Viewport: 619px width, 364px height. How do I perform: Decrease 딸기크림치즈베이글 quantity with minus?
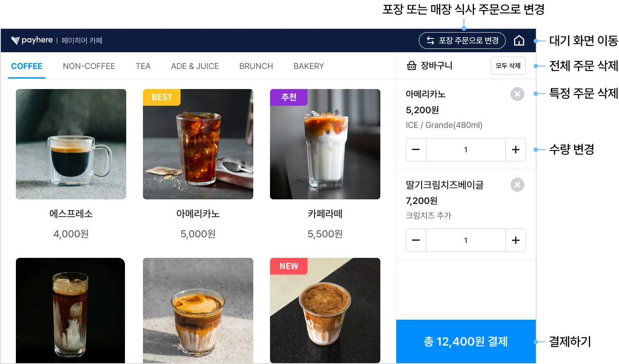416,240
